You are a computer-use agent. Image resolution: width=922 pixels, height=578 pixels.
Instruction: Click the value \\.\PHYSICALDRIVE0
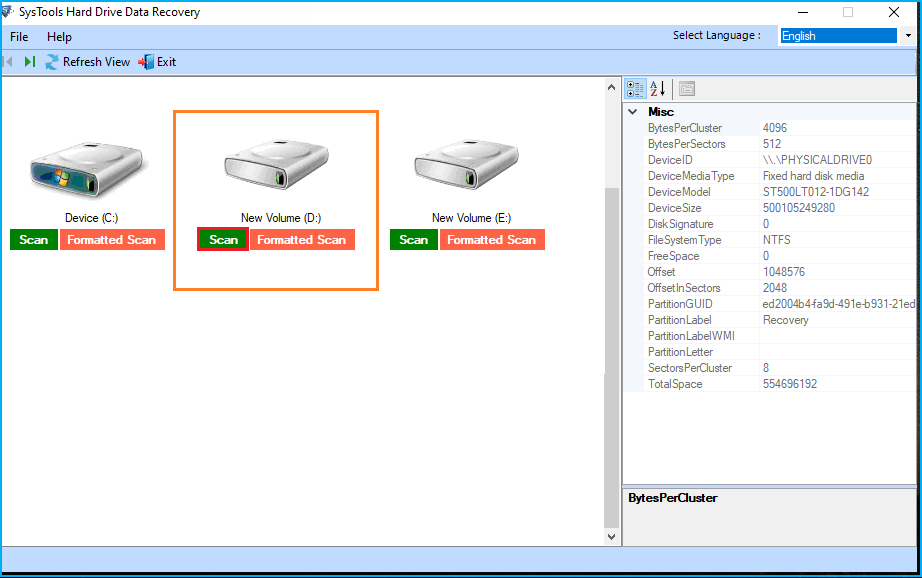click(x=817, y=160)
